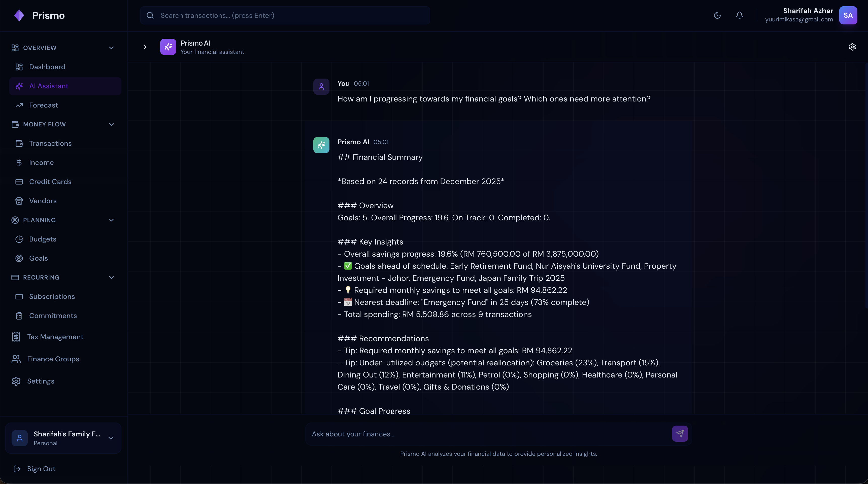
Task: Collapse the Planning section chevron
Action: pos(111,220)
